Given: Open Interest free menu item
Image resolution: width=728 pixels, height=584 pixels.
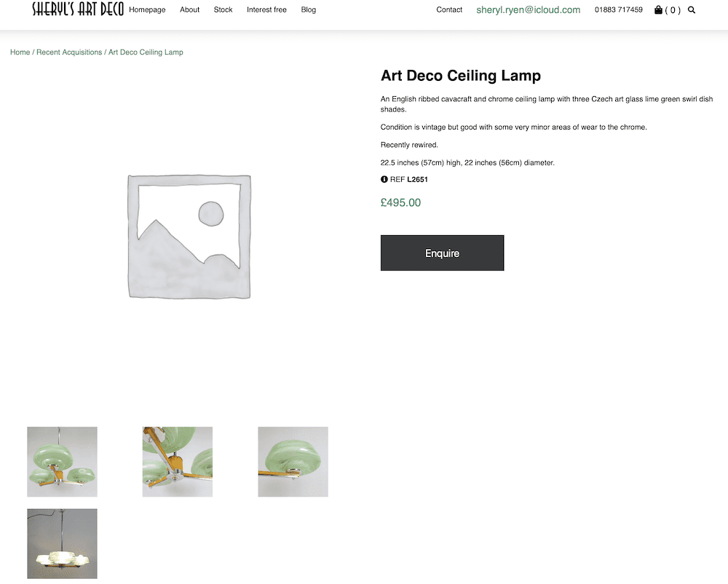Looking at the screenshot, I should point(266,10).
